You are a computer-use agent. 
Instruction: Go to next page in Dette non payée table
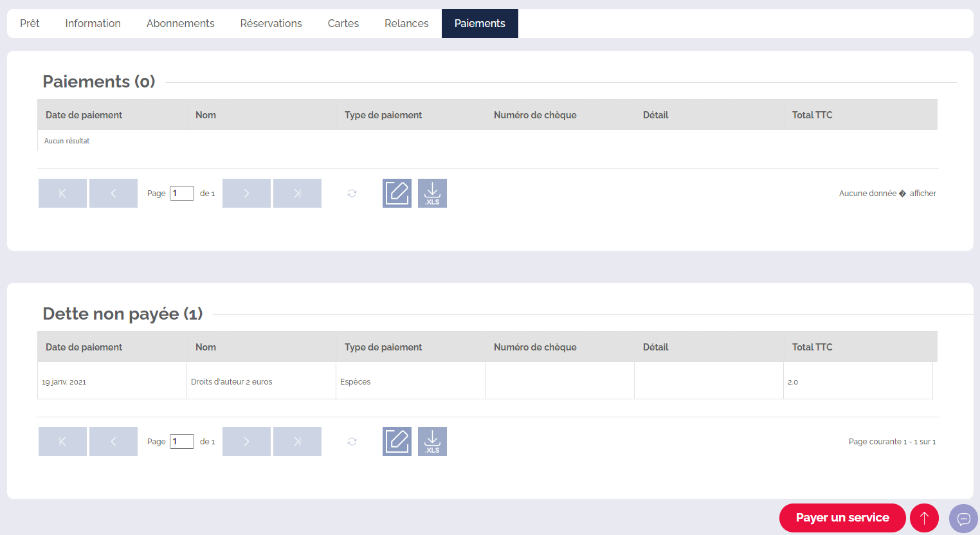246,441
